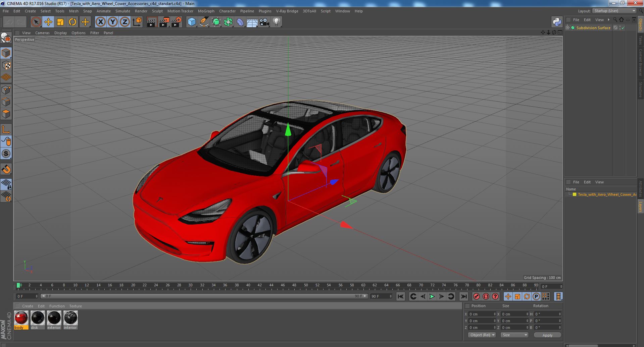
Task: Switch to Content Browser tab
Action: pos(640,62)
